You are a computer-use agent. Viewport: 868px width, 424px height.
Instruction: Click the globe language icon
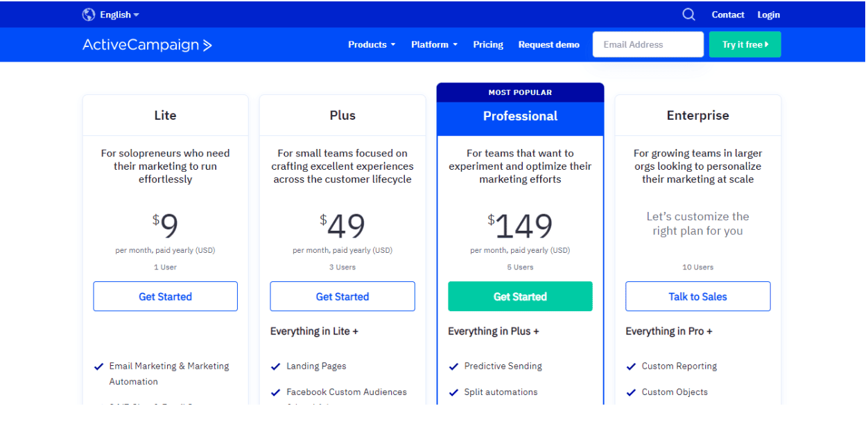click(89, 15)
